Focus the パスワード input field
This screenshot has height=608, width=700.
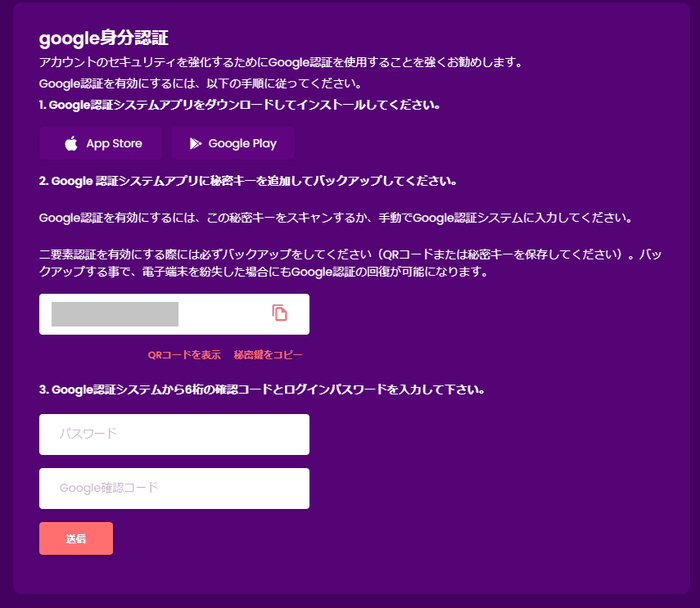tap(174, 434)
